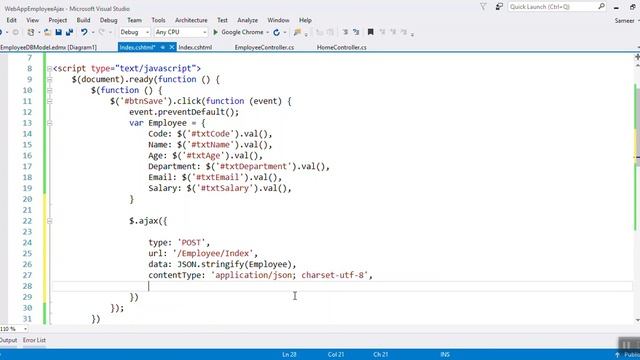Click the greyed Redo arrow
Screen dimensions: 640x360
(102, 32)
